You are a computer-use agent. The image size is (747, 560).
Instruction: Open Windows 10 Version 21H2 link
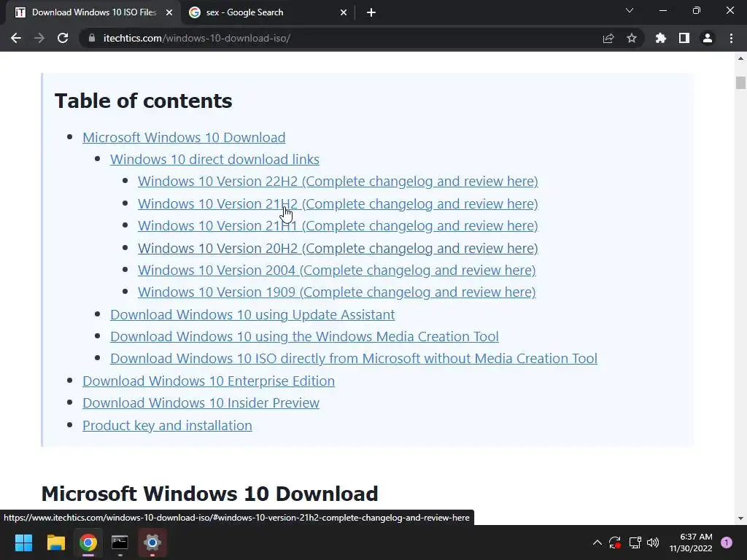pyautogui.click(x=338, y=204)
